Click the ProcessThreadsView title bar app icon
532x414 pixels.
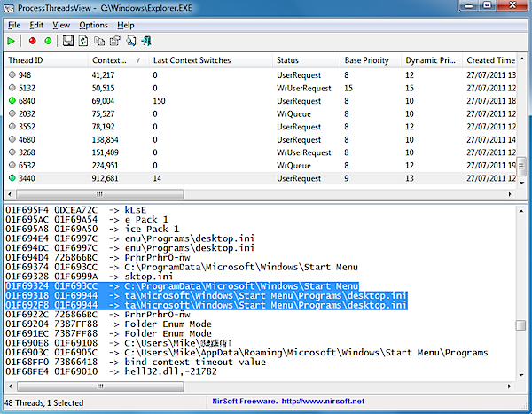(9, 8)
